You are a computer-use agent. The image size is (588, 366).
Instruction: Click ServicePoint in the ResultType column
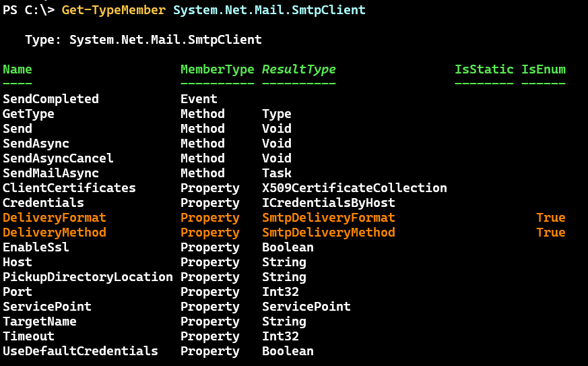click(x=306, y=307)
